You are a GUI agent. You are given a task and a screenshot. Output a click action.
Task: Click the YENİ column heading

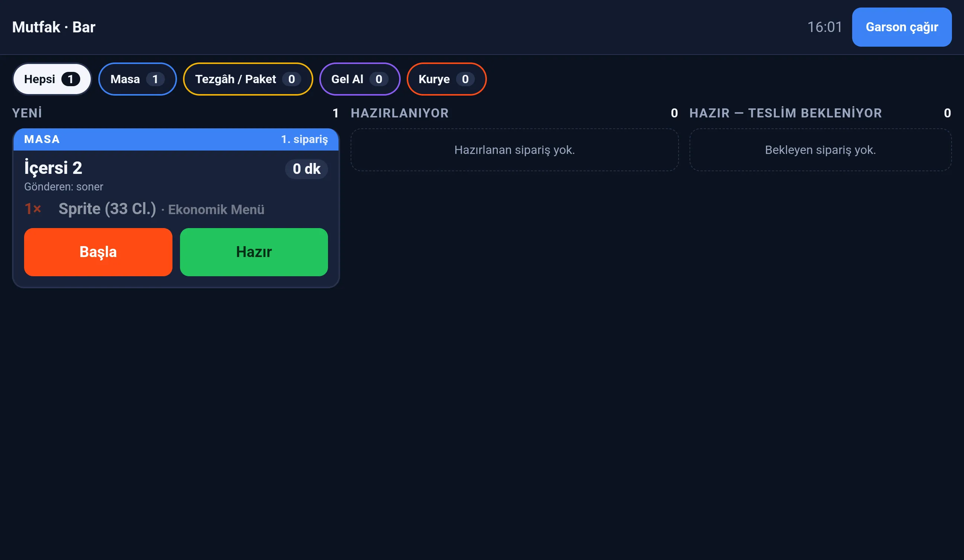coord(27,113)
